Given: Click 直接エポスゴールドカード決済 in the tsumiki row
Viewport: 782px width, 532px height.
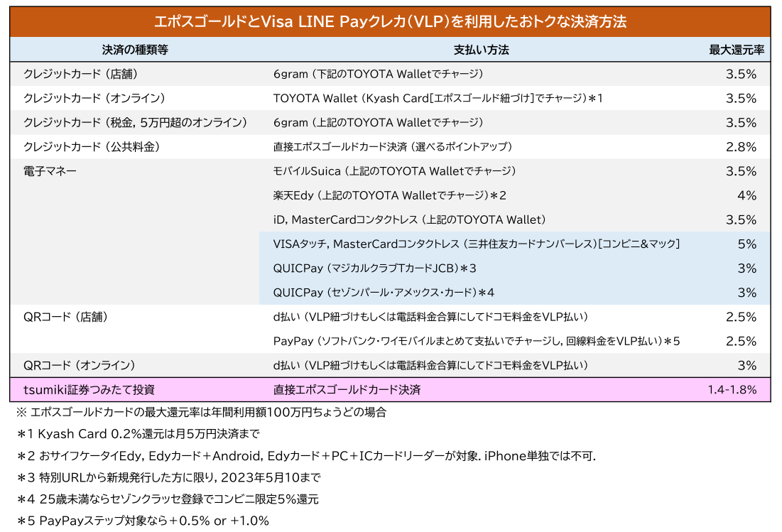Looking at the screenshot, I should click(347, 389).
